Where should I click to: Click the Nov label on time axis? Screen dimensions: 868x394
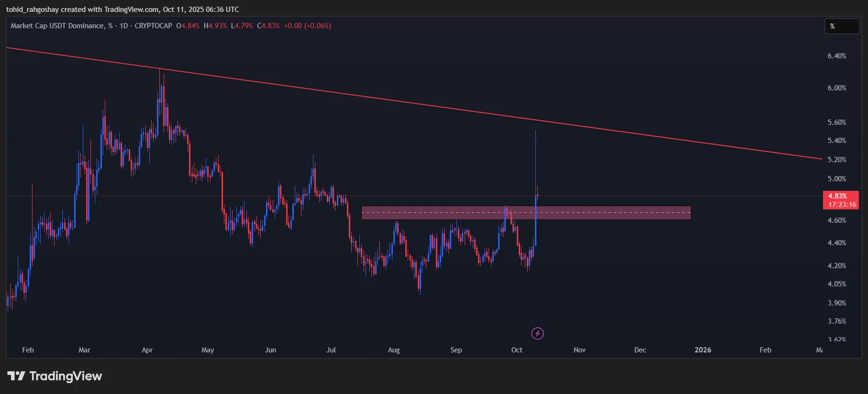(579, 350)
